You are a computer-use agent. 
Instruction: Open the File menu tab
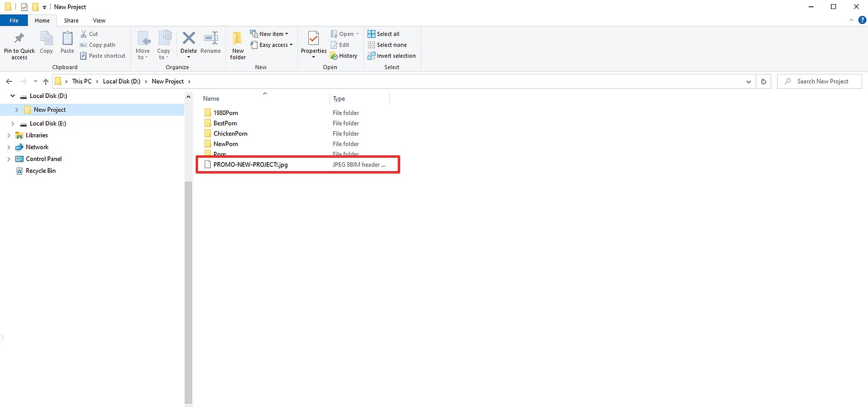point(14,20)
